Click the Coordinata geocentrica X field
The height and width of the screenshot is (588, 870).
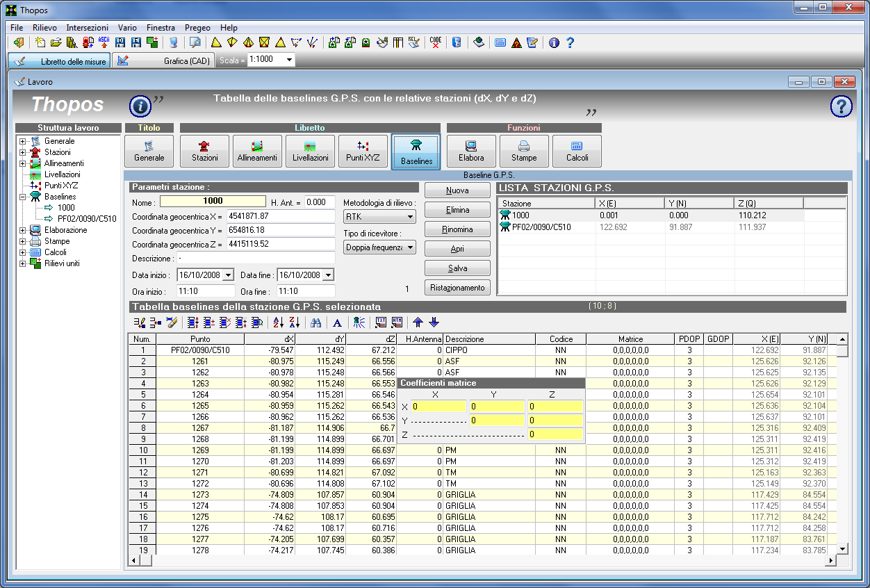(280, 216)
